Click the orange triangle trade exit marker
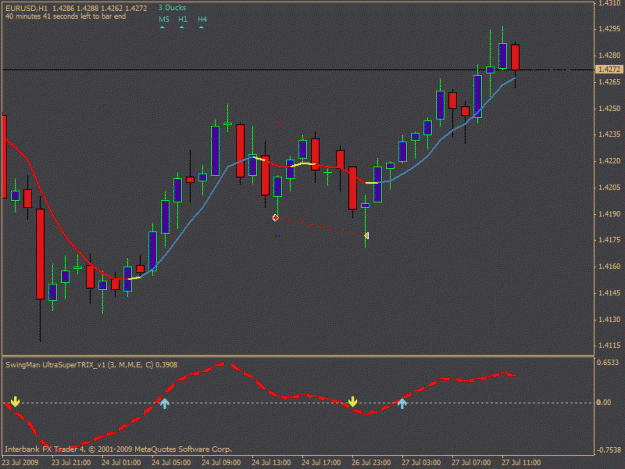 [x=366, y=235]
